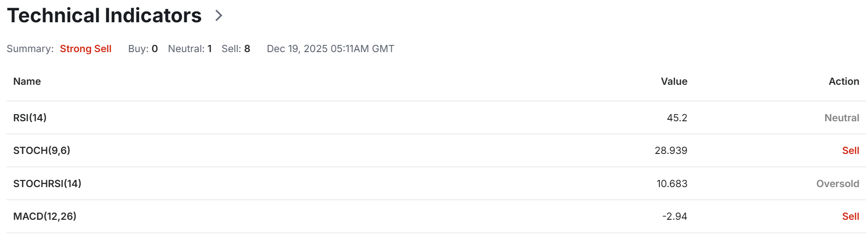Click the MACD value -2.94

pyautogui.click(x=675, y=216)
